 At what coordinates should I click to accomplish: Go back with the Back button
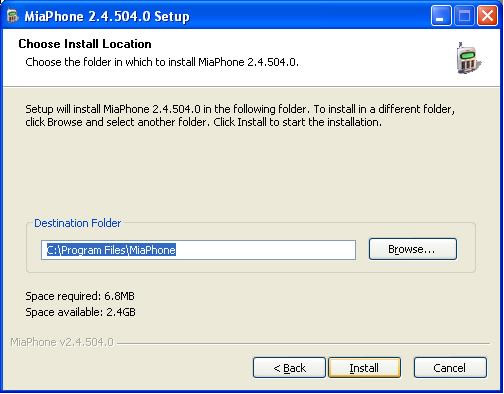click(289, 368)
